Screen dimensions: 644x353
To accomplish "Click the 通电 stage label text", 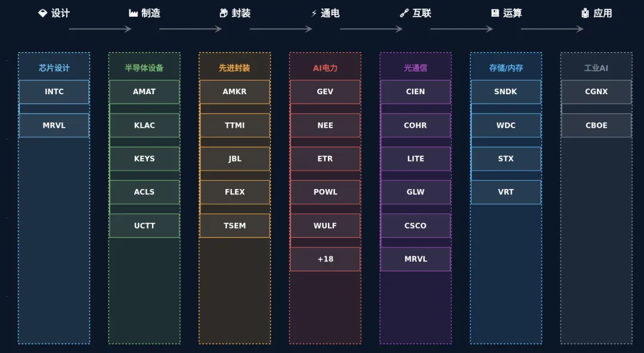I will click(330, 13).
